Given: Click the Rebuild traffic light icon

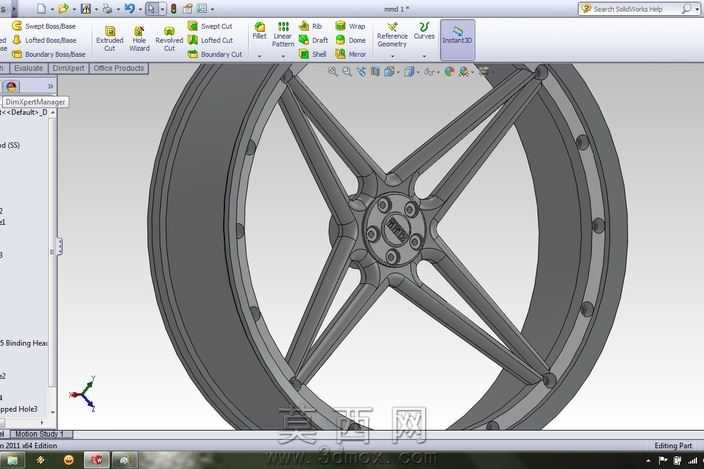Looking at the screenshot, I should 173,8.
